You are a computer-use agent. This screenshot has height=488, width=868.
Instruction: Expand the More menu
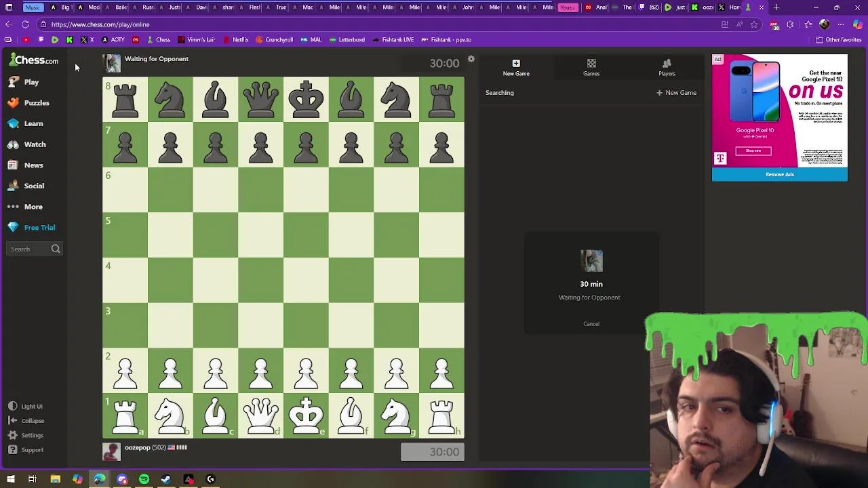click(26, 207)
